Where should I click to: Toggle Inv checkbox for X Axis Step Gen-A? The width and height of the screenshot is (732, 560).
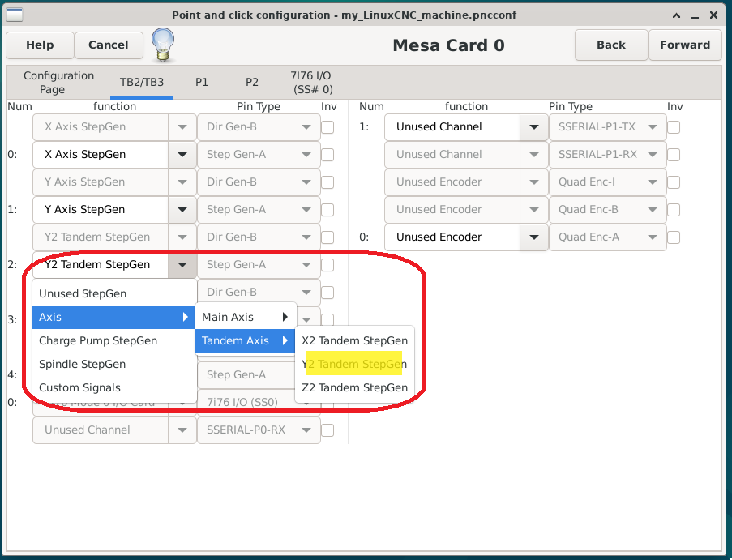(x=328, y=155)
